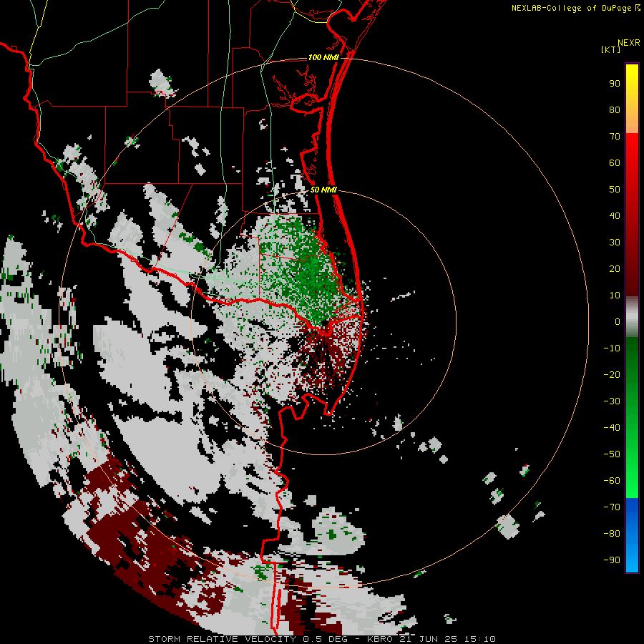The image size is (644, 644).
Task: Click the 30 value on the velocity scale
Action: (x=615, y=243)
